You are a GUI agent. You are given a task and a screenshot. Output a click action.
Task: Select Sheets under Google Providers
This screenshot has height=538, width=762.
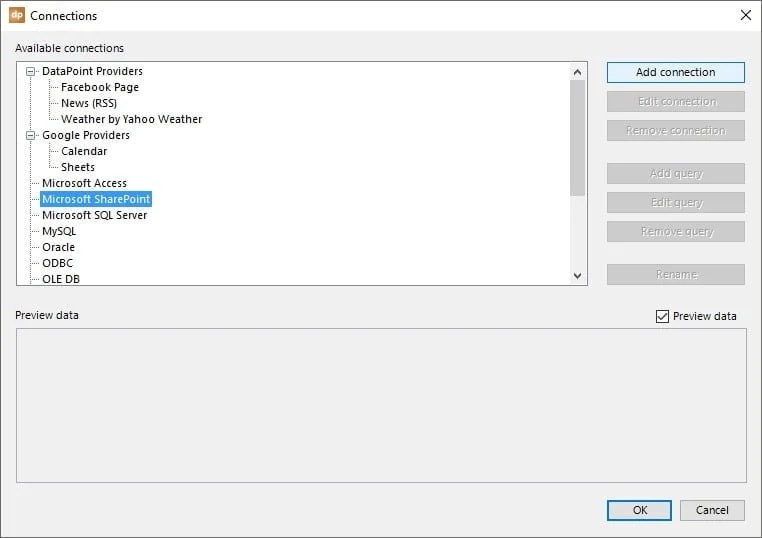[78, 167]
